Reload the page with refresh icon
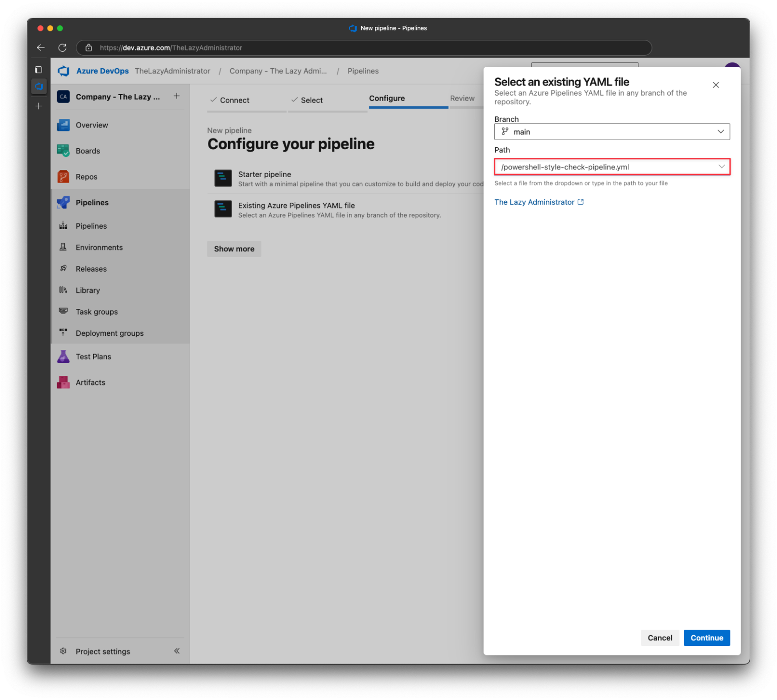Screen dimensions: 777x700 click(62, 48)
